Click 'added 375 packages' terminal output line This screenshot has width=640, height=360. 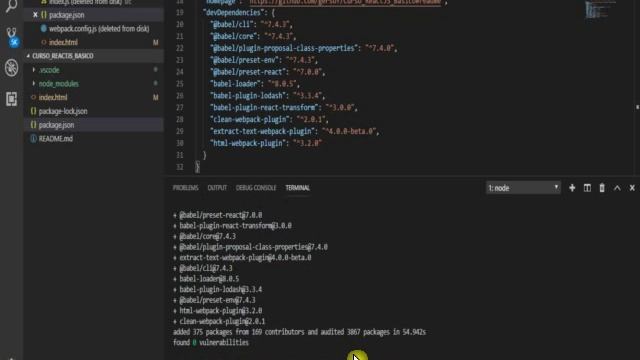click(299, 332)
